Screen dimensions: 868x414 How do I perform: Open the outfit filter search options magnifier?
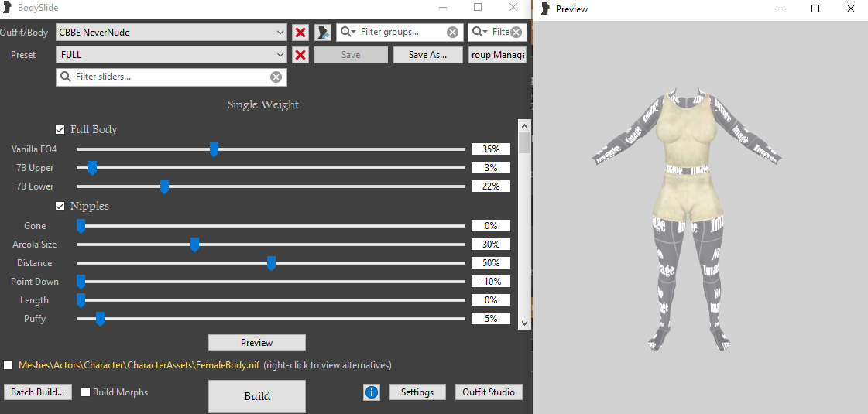click(x=480, y=32)
